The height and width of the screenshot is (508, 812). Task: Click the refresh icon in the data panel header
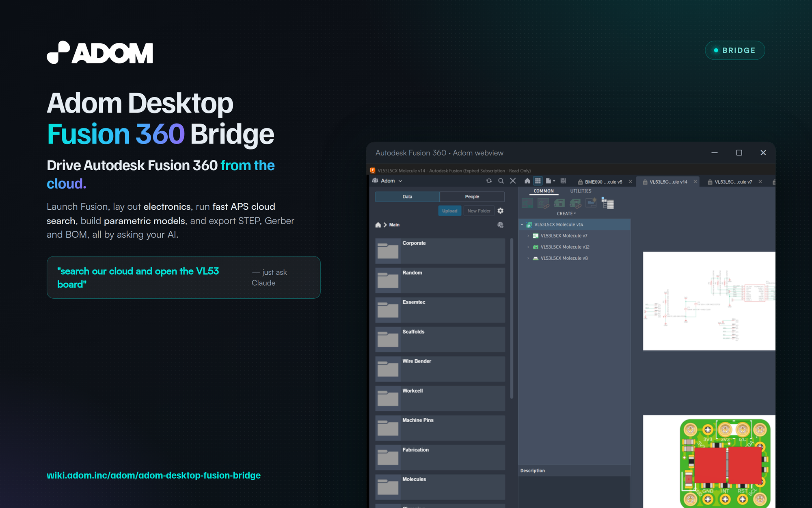pyautogui.click(x=489, y=181)
